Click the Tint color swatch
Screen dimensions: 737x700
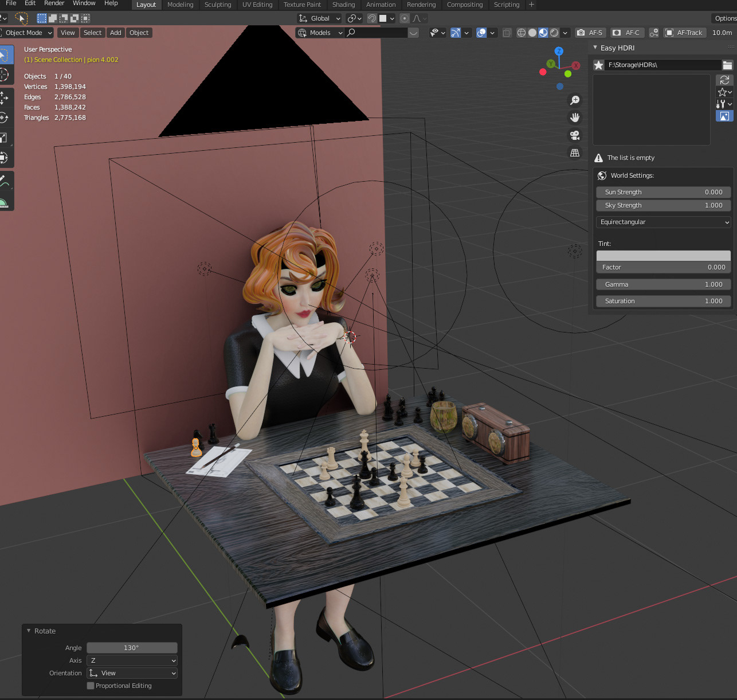click(x=664, y=256)
